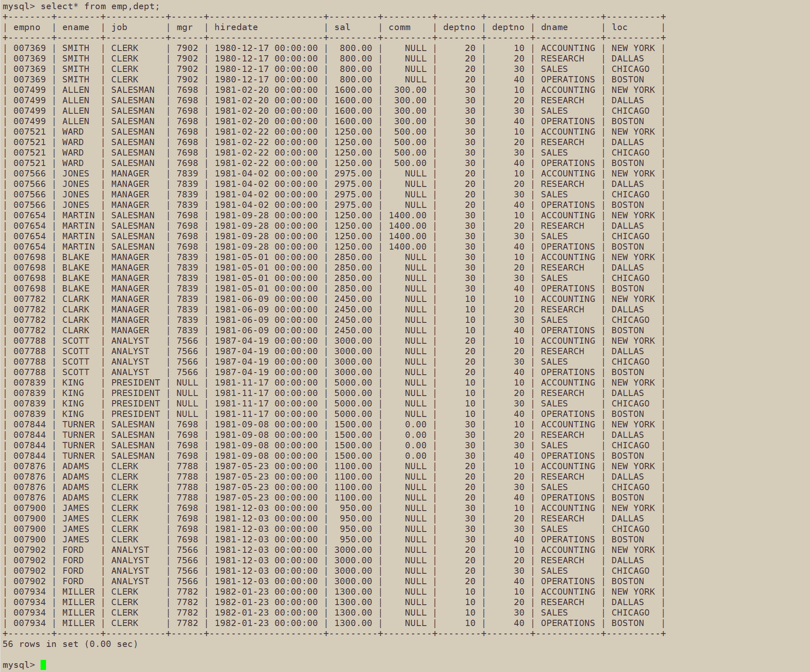The height and width of the screenshot is (672, 810).
Task: Click CHICAGO in the FORD row
Action: pyautogui.click(x=631, y=571)
